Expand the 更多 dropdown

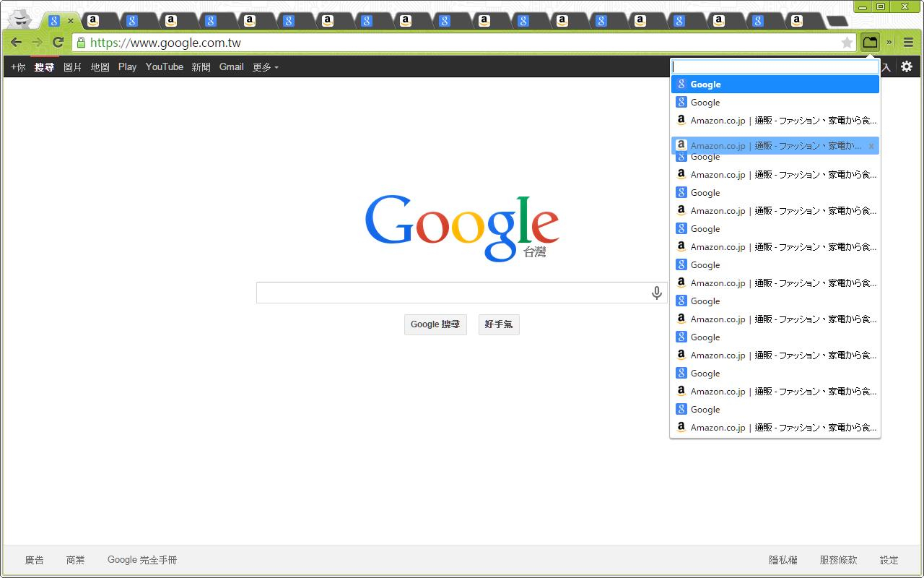coord(265,67)
